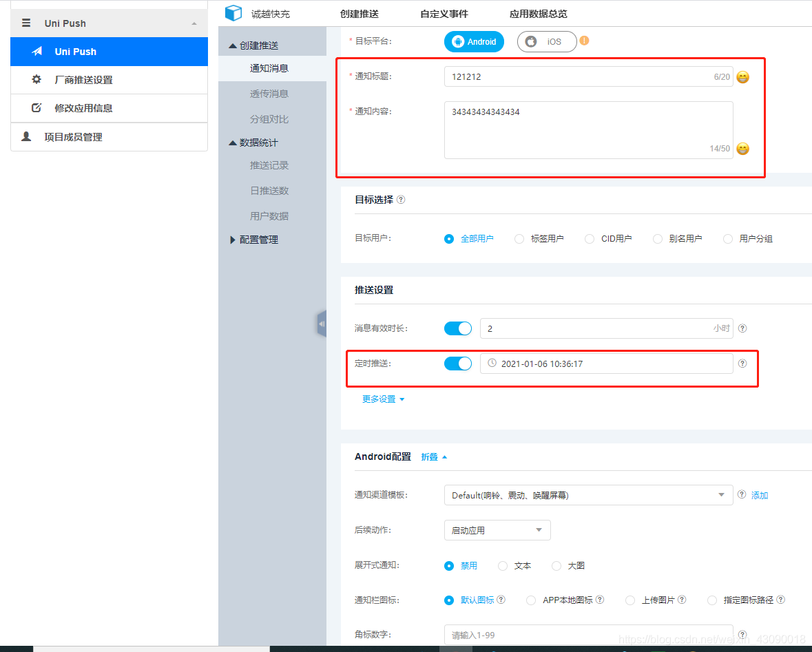Open 厂商推送设置 page
Viewport: 812px width, 652px height.
coord(109,80)
